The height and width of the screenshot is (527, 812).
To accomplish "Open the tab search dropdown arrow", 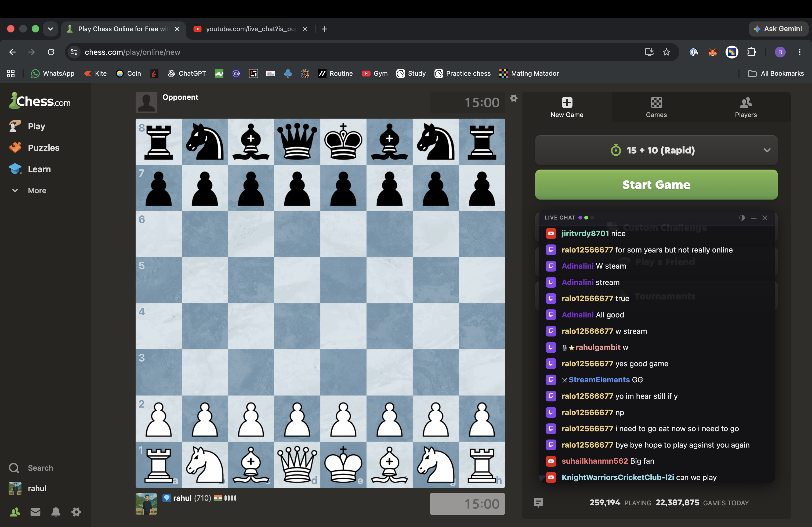I will 50,29.
